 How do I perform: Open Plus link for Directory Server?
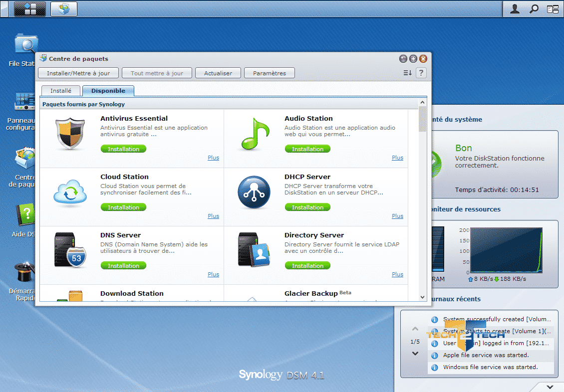tap(397, 274)
